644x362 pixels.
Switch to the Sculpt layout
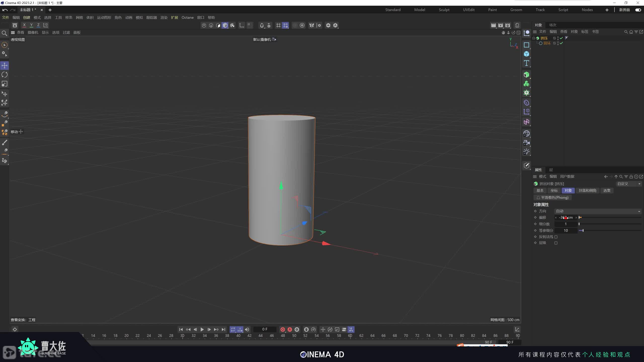coord(444,10)
